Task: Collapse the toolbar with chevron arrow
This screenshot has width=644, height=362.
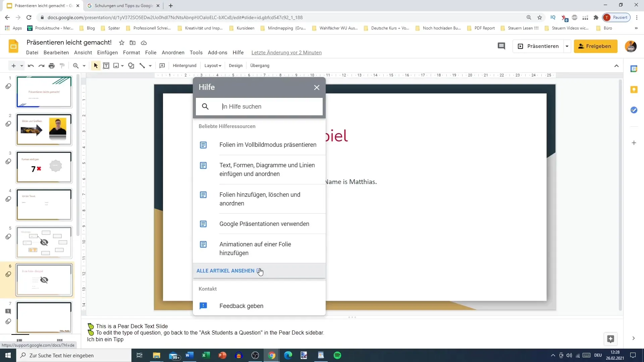Action: pyautogui.click(x=616, y=66)
